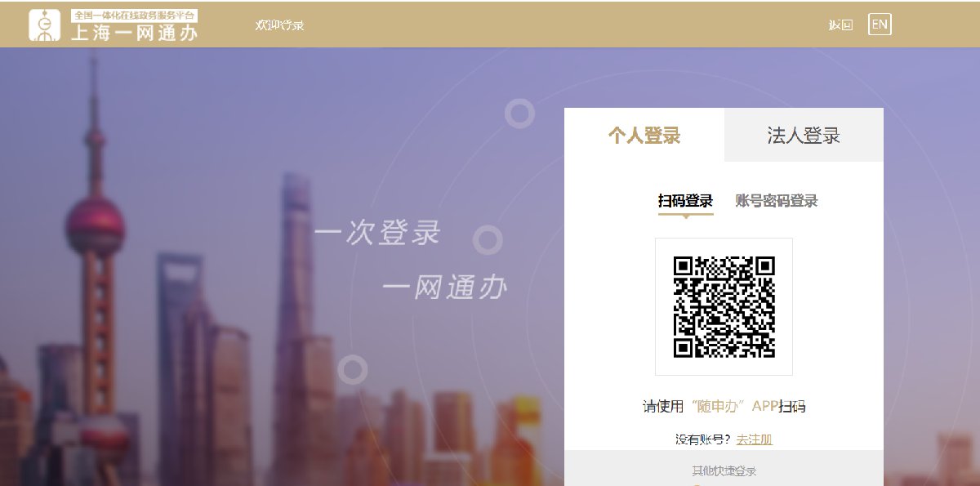Click the 一次登录 slogan text
980x486 pixels.
pyautogui.click(x=377, y=232)
